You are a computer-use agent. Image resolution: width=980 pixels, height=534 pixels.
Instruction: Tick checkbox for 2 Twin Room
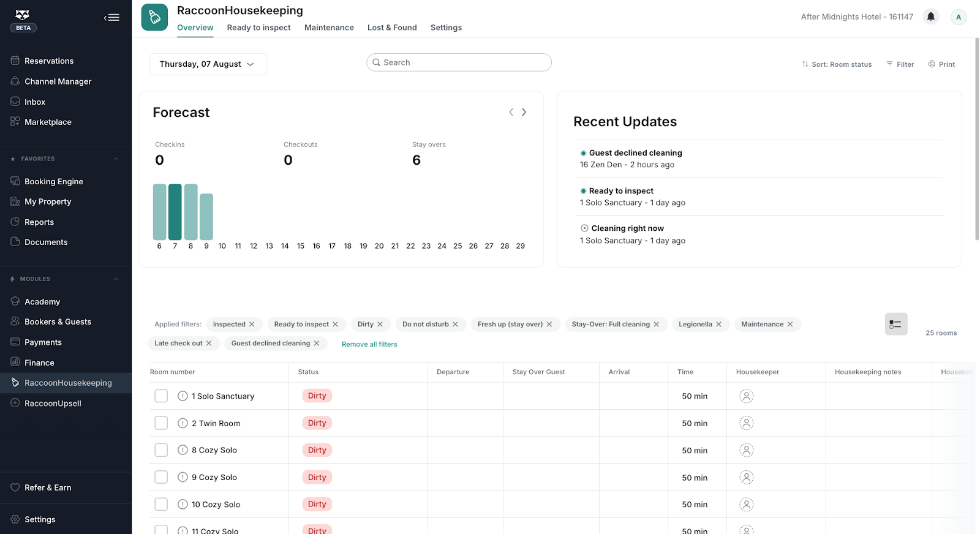[161, 423]
